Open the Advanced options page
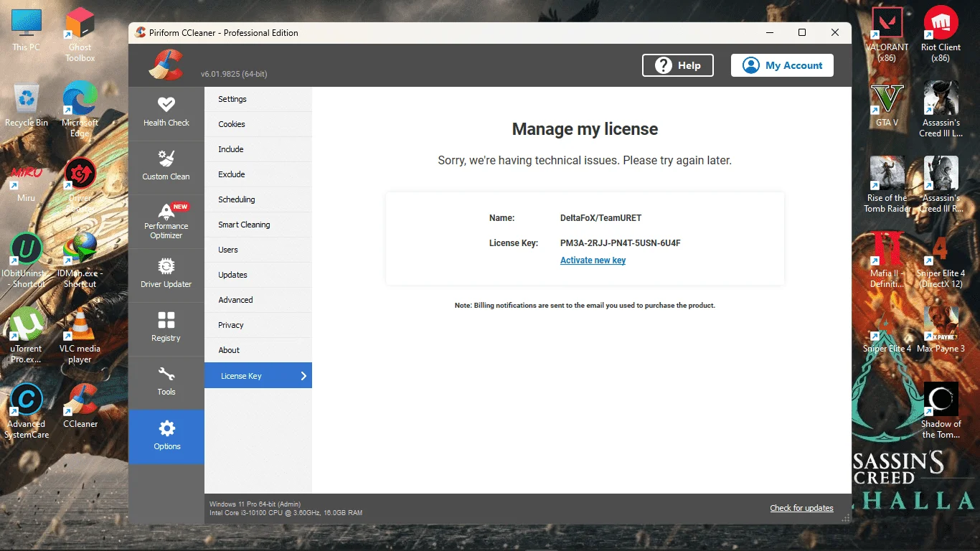 pos(258,300)
